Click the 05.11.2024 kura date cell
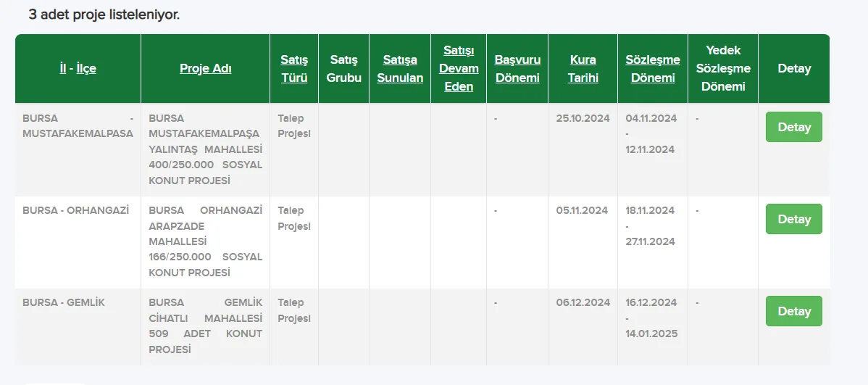 tap(582, 211)
